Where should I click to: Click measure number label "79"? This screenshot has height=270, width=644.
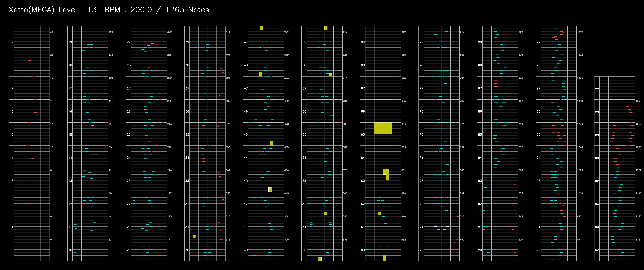[x=421, y=42]
